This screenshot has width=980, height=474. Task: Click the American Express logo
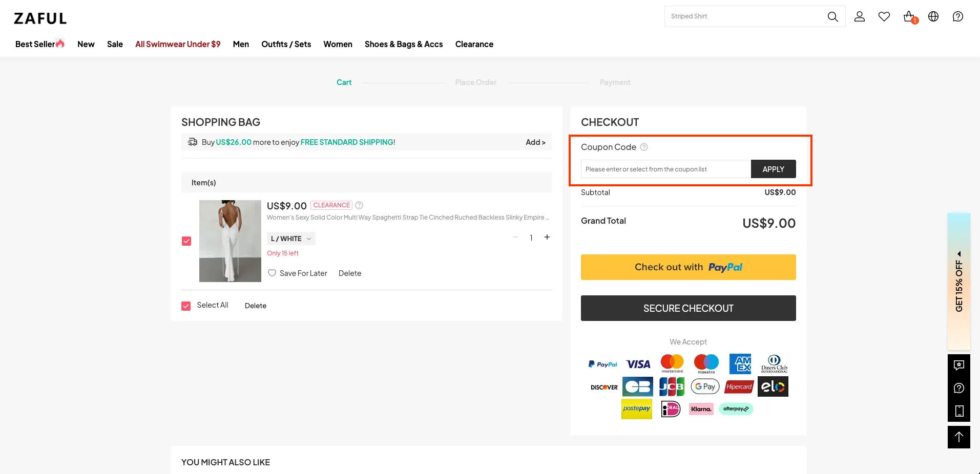(x=740, y=364)
